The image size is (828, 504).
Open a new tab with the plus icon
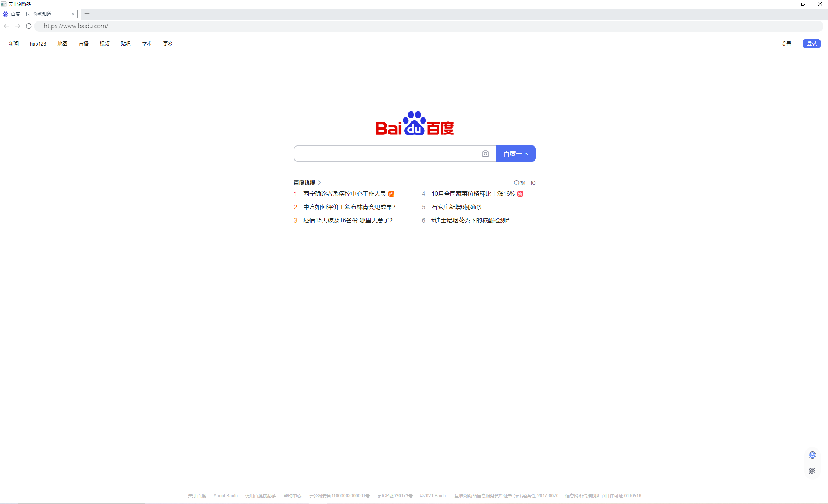pos(87,14)
